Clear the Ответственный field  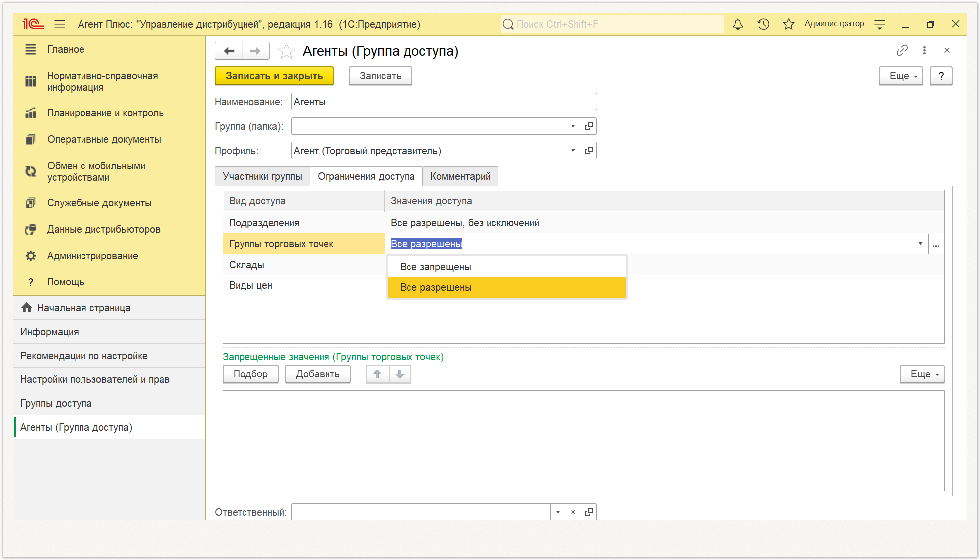(573, 512)
